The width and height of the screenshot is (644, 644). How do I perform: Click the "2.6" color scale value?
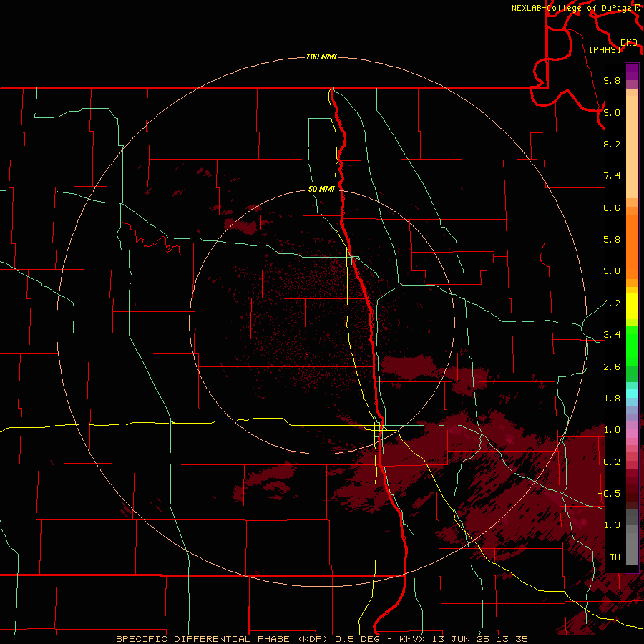(x=612, y=367)
